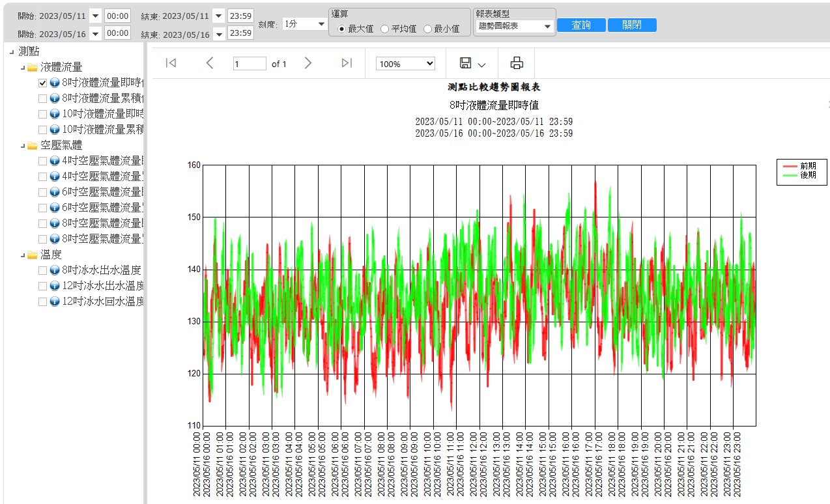Click the 溫度 folder icon

point(32,255)
